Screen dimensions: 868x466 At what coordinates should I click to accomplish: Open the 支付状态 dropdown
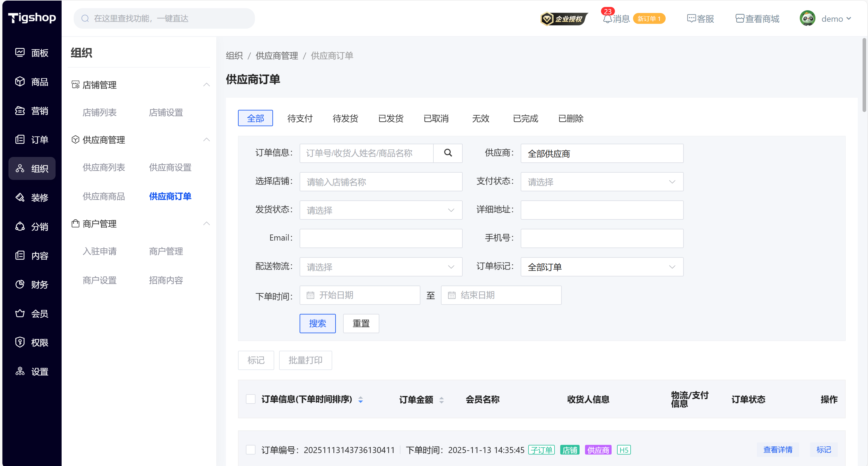click(601, 182)
